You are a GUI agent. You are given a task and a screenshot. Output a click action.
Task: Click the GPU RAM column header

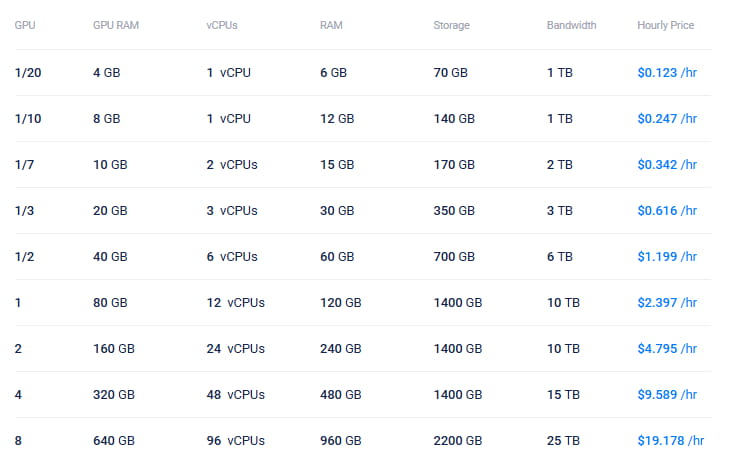click(115, 25)
